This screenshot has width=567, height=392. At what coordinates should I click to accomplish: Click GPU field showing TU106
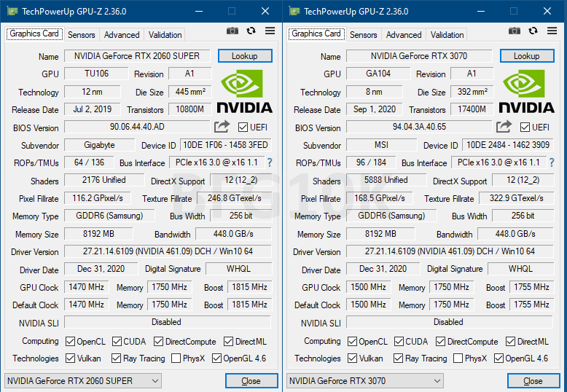pos(96,74)
